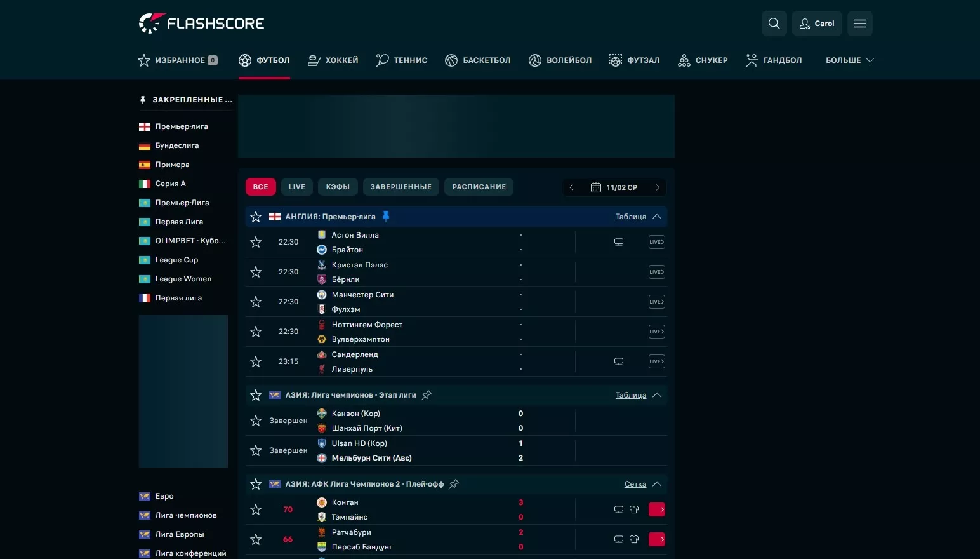Click the Flashscore logo
Image resolution: width=980 pixels, height=559 pixels.
(x=201, y=23)
